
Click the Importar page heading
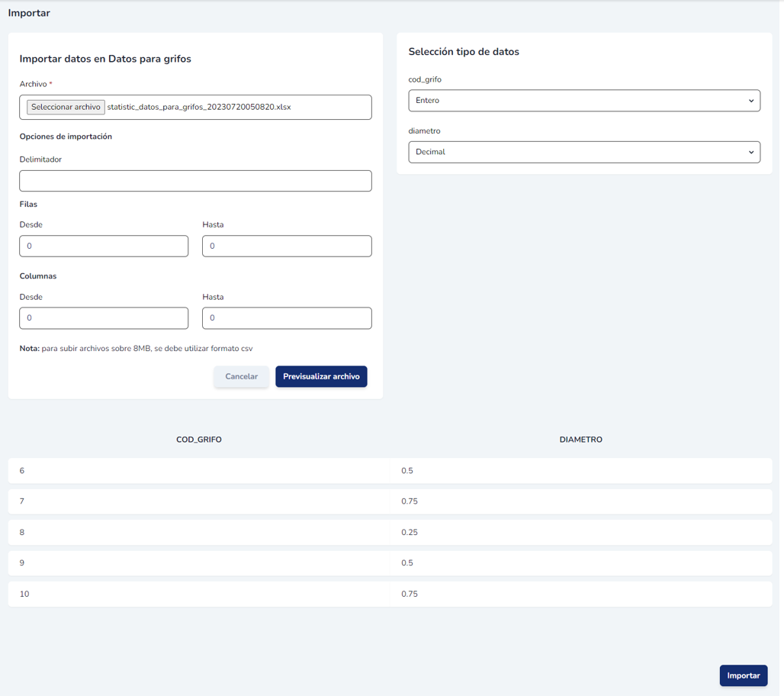point(29,13)
